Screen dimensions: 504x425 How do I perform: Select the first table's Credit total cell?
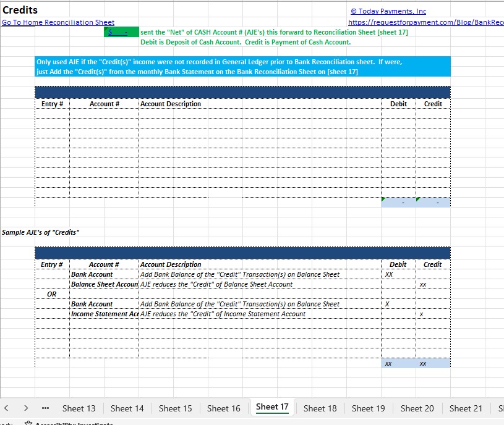pyautogui.click(x=433, y=203)
